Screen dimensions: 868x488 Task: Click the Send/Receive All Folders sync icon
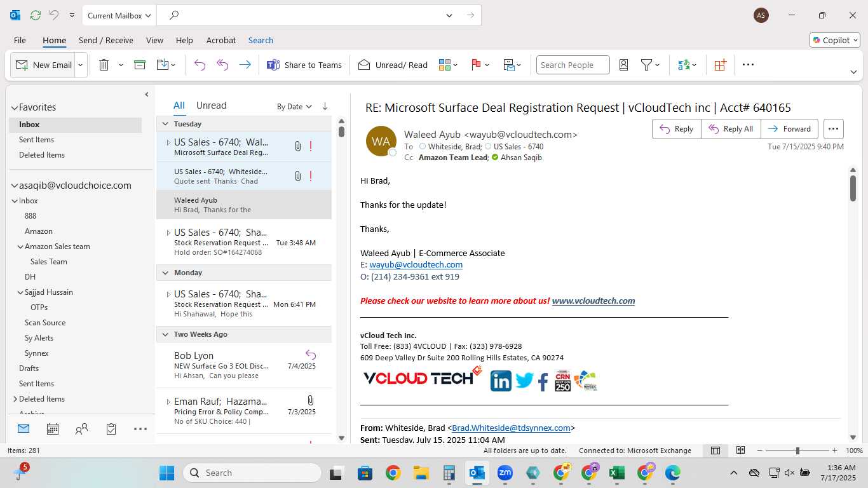(36, 15)
